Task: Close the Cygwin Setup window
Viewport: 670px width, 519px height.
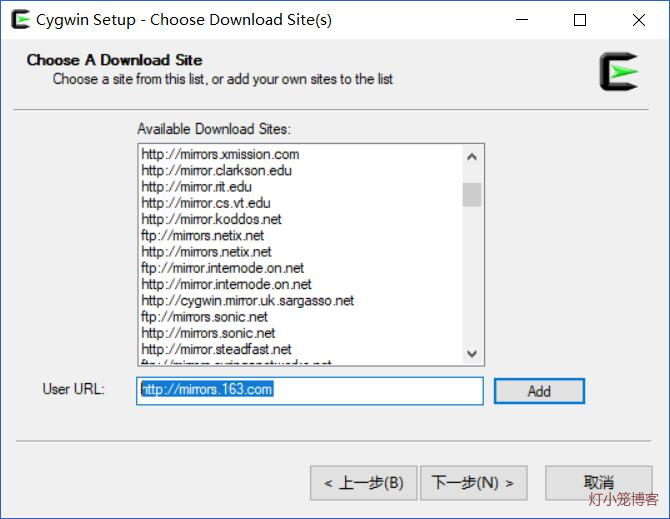Action: tap(639, 20)
